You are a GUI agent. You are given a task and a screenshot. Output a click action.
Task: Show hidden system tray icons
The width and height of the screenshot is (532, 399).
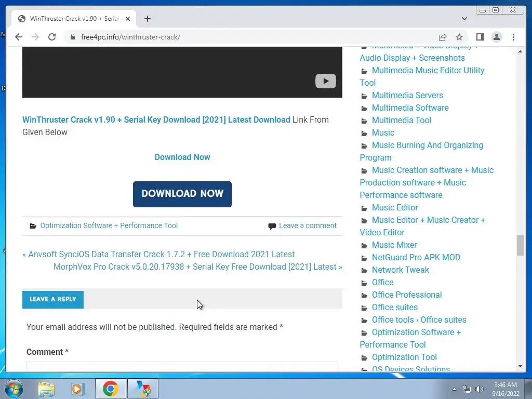(454, 389)
